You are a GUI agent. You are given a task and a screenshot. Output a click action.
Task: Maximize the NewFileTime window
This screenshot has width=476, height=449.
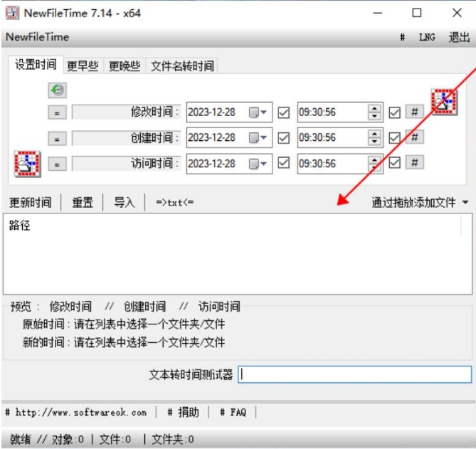pyautogui.click(x=417, y=13)
